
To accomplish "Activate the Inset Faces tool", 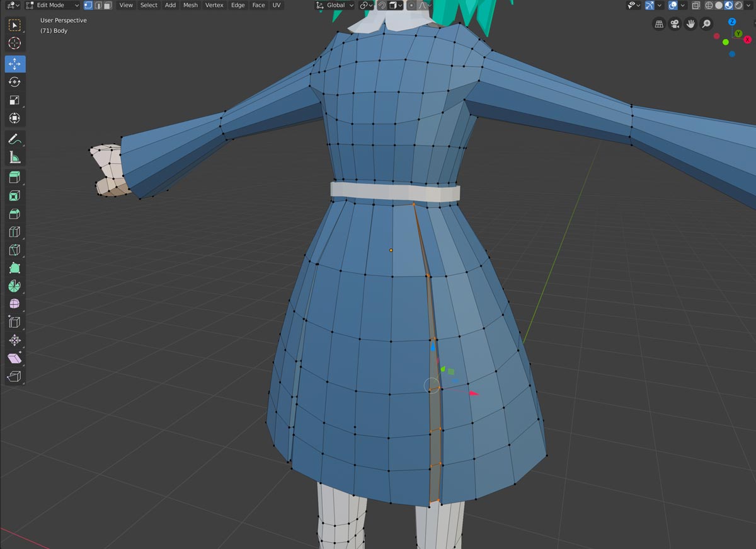I will click(14, 196).
